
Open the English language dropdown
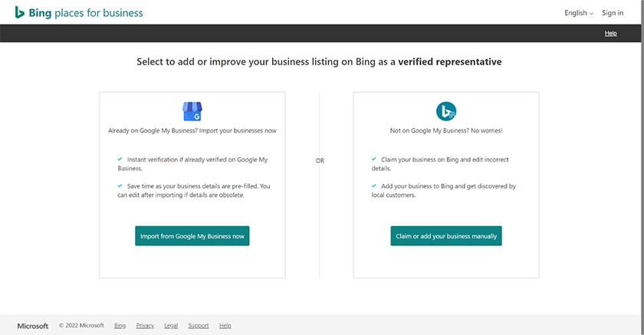coord(579,13)
